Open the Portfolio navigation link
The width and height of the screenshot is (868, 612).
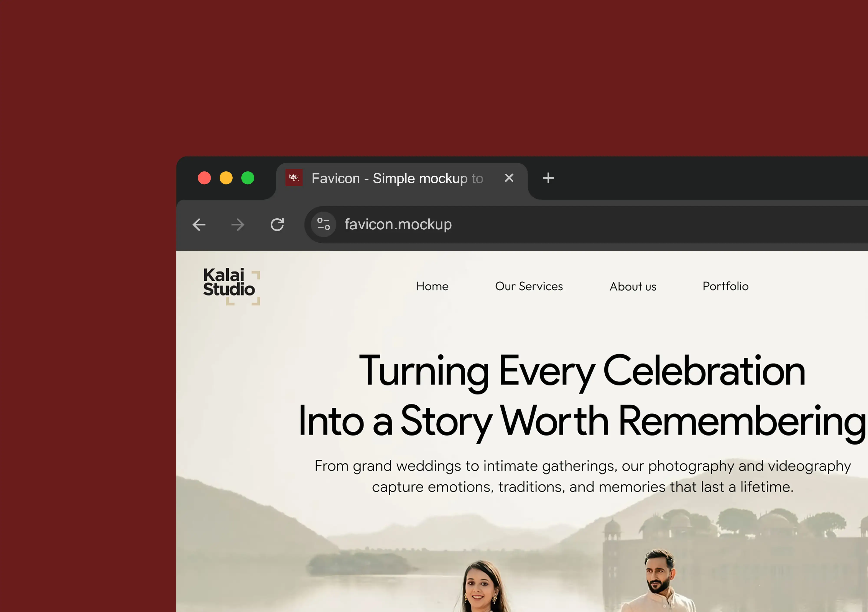pos(725,286)
